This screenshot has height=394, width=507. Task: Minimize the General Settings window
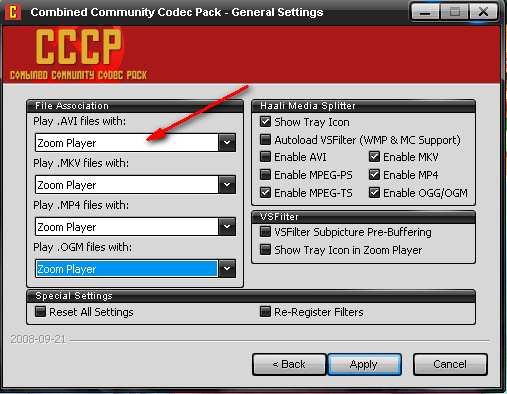click(425, 12)
